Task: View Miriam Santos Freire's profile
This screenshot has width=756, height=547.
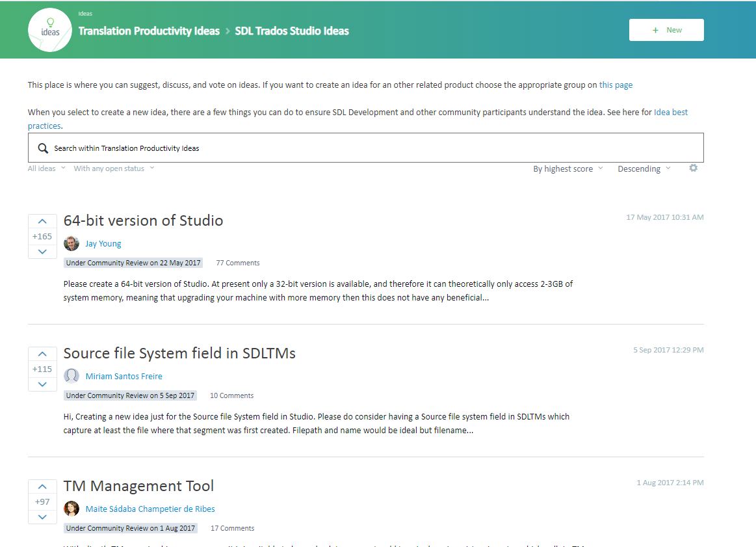Action: [x=124, y=376]
